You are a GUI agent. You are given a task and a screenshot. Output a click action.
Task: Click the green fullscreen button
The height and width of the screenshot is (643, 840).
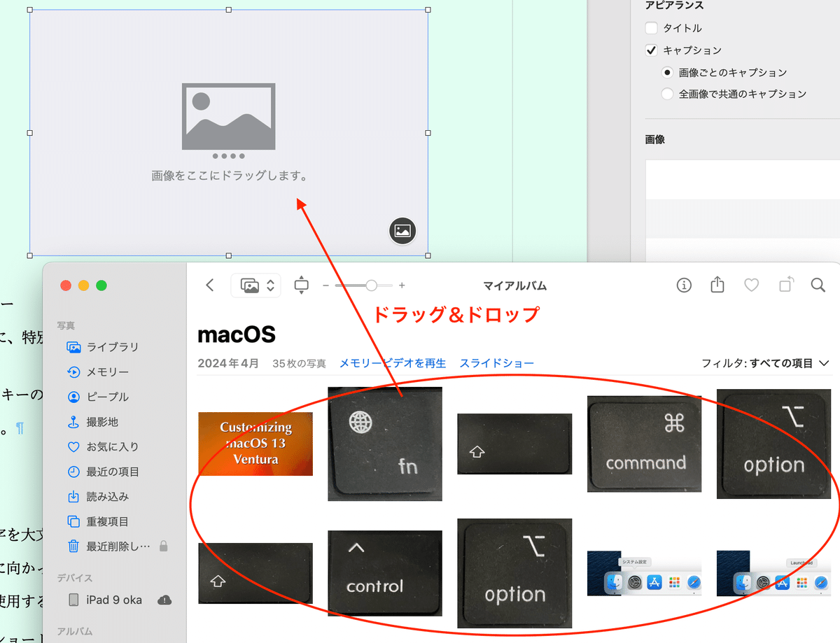[x=101, y=285]
